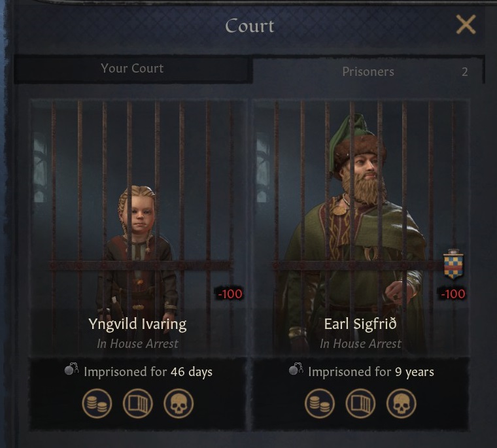Viewport: 497px width, 448px height.
Task: Release Yngvild Ivaring with the open-cell icon
Action: 138,404
